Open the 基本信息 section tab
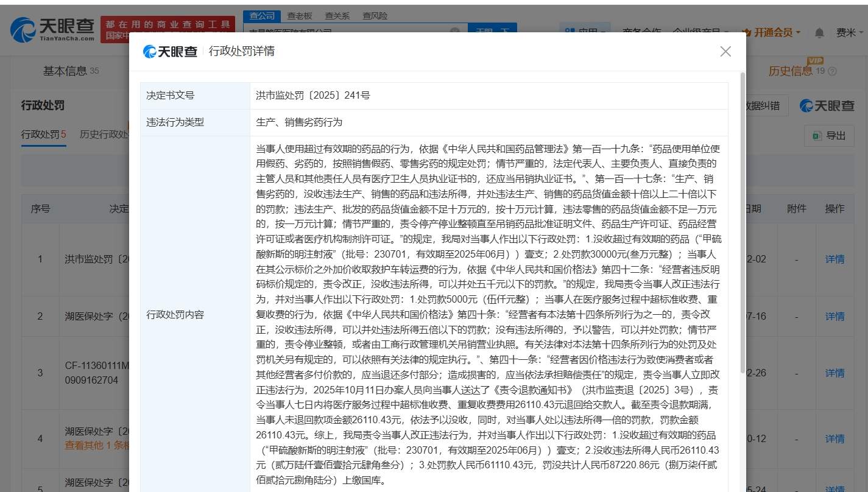Image resolution: width=868 pixels, height=492 pixels. (x=71, y=71)
